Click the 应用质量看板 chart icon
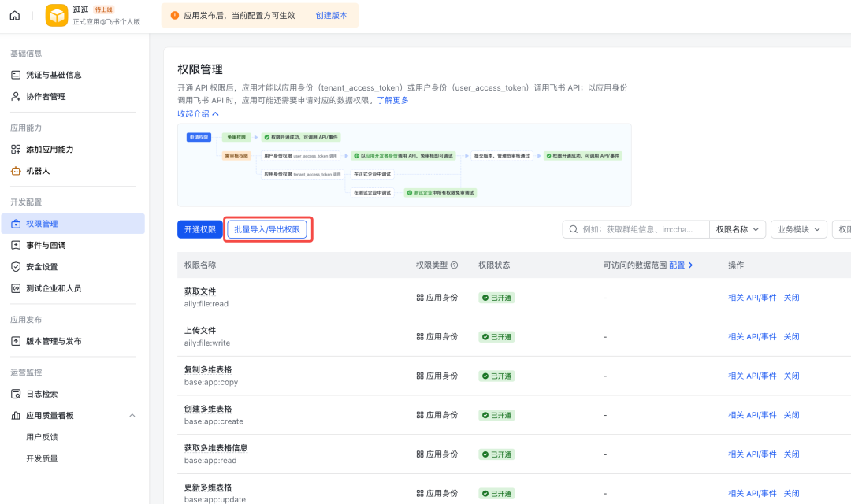 pos(17,415)
